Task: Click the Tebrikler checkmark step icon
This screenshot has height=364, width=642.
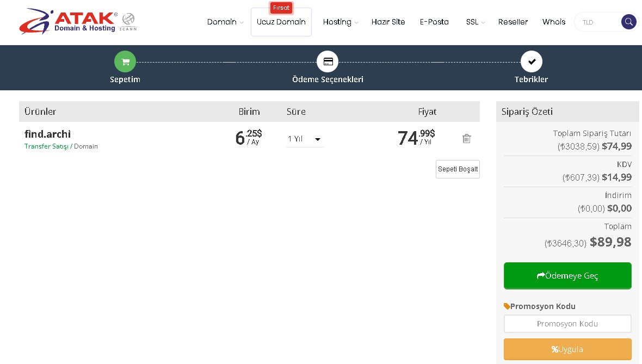Action: click(x=531, y=61)
